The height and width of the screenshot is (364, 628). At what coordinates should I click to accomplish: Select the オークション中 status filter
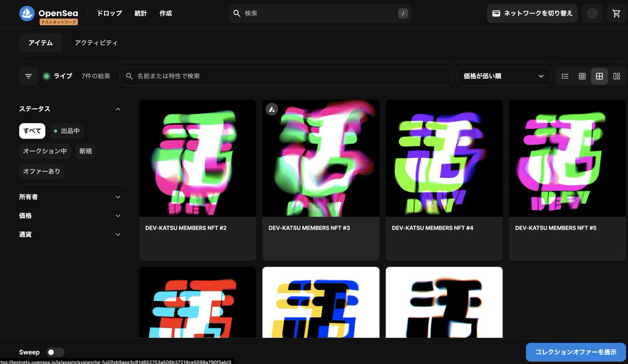pyautogui.click(x=45, y=151)
